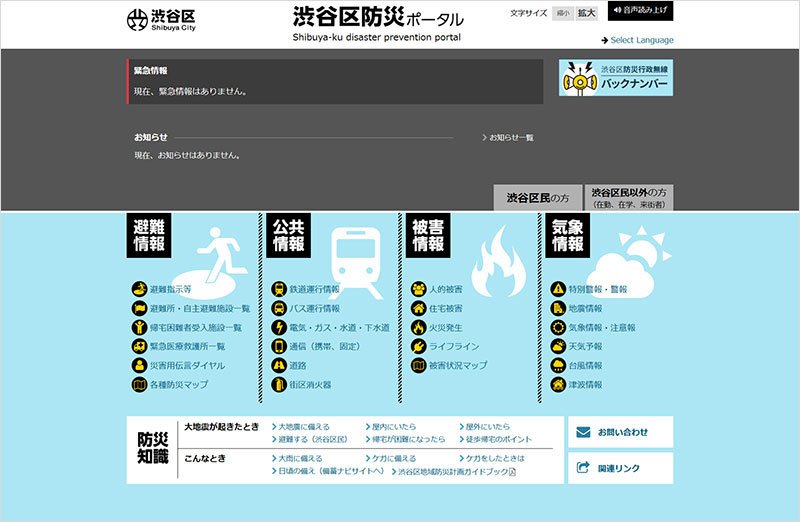Click the 縮小 text size button
The width and height of the screenshot is (800, 522).
click(563, 13)
